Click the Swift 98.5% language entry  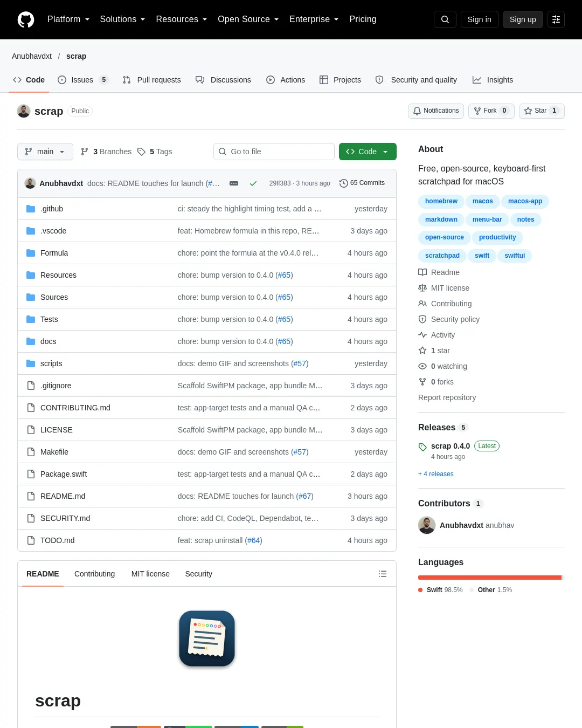[440, 590]
